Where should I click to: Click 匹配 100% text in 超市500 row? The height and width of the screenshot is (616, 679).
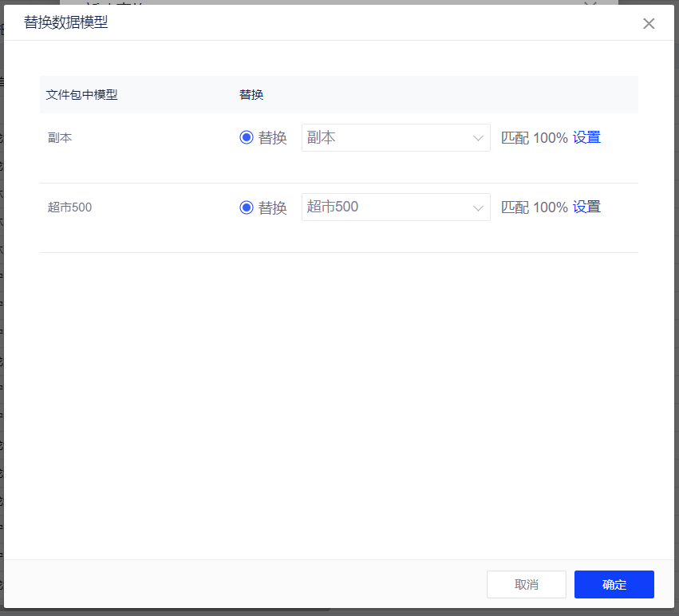(x=534, y=207)
